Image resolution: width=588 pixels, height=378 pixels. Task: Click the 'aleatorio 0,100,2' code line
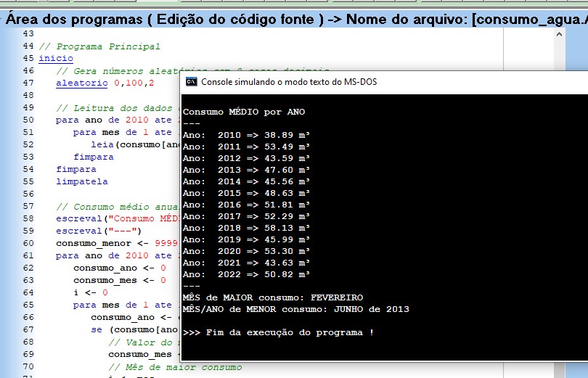[x=105, y=83]
